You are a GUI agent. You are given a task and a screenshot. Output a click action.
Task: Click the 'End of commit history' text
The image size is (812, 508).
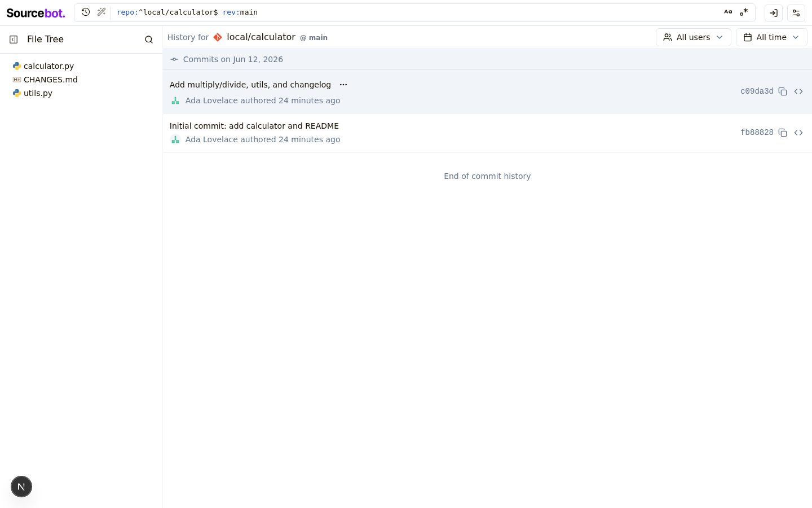point(487,176)
